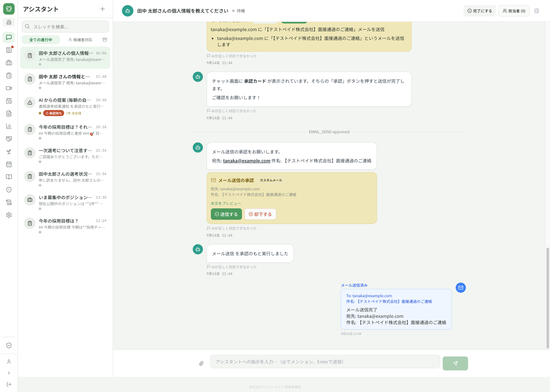550x392 pixels.
Task: Click the shield check icon near sidebar bottom
Action: pos(9,345)
